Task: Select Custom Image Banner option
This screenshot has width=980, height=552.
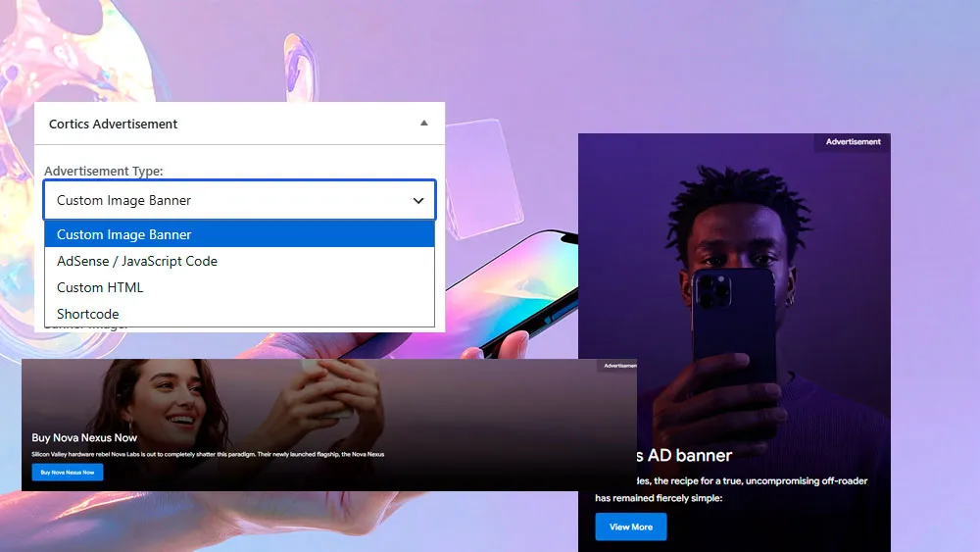Action: click(x=239, y=234)
